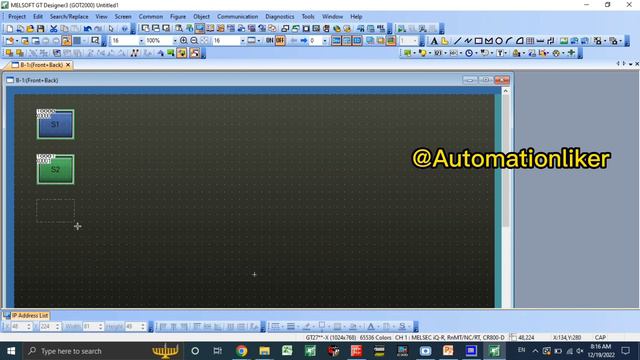The height and width of the screenshot is (360, 640).
Task: Select the Polyline (zigzag) figure tool
Action: [468, 41]
